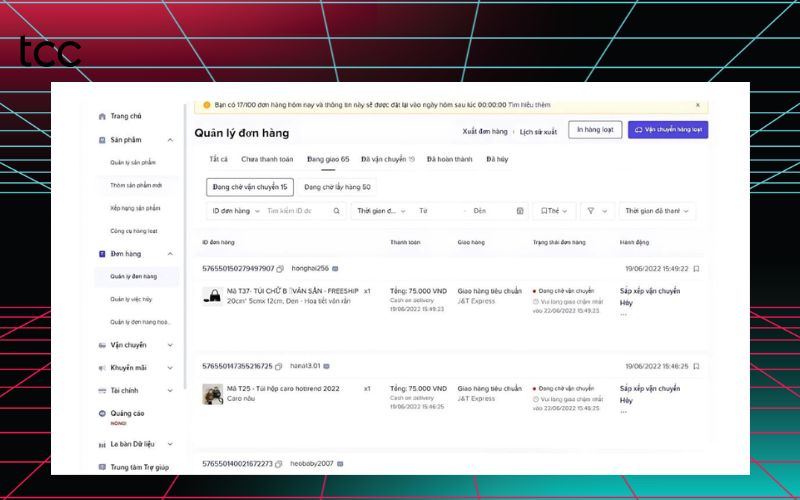Open Quản lý việc hủy in sidebar
This screenshot has width=800, height=500.
(x=131, y=299)
